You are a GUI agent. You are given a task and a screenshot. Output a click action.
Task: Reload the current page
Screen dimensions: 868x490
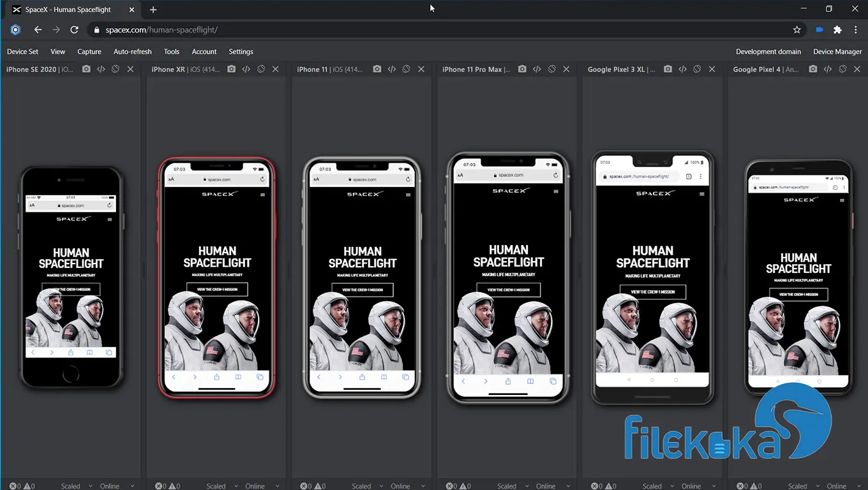74,30
